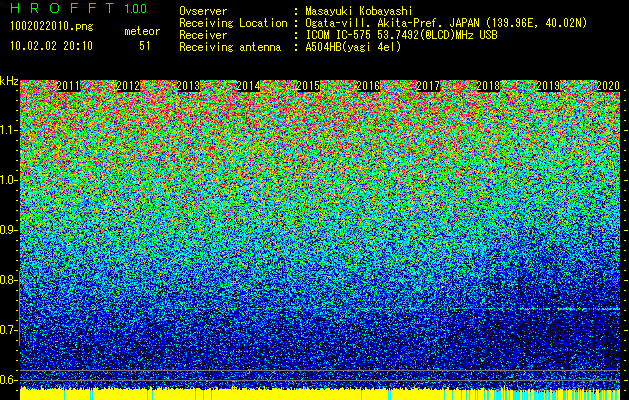This screenshot has height=400, width=629.
Task: Click the 2011 time marker
Action: tap(68, 86)
